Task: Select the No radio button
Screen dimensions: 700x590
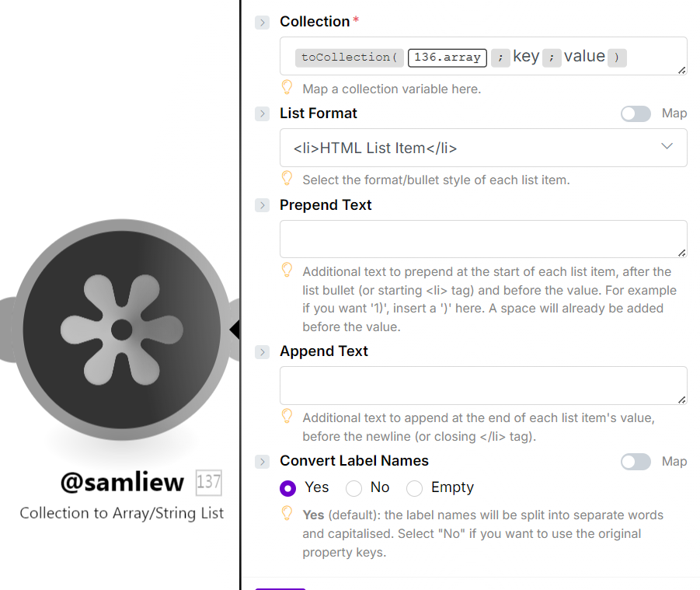Action: (x=354, y=488)
